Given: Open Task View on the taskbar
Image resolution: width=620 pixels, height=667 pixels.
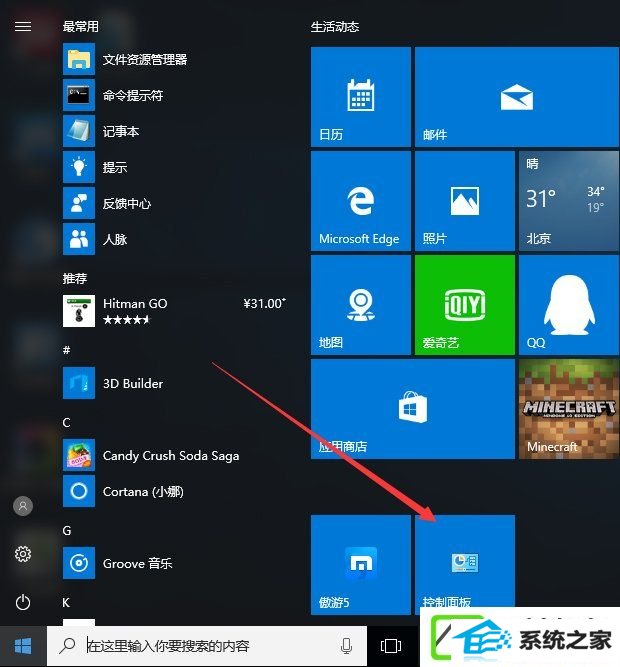Looking at the screenshot, I should click(x=391, y=646).
